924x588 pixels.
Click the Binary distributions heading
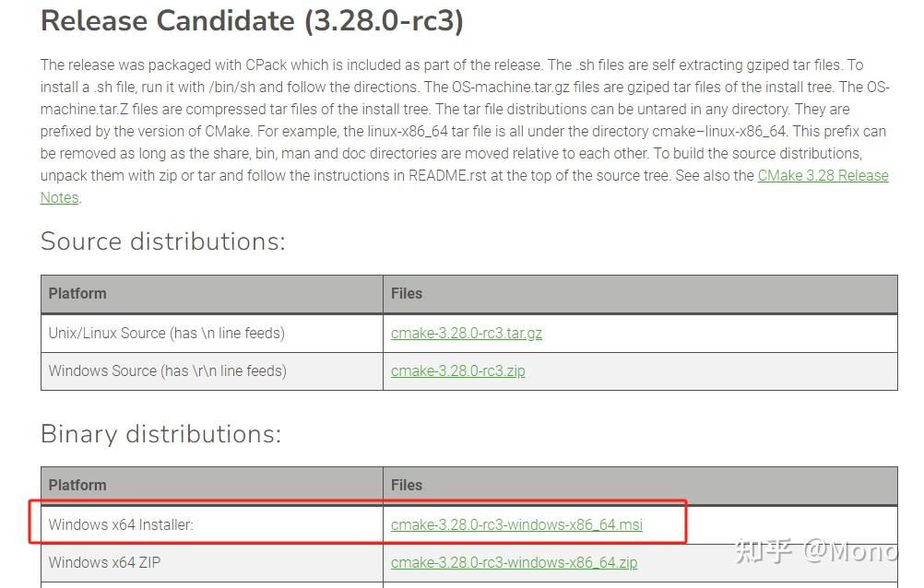[160, 433]
